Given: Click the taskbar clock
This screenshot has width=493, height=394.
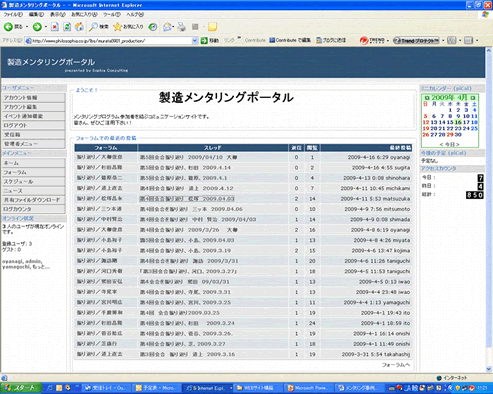Looking at the screenshot, I should pyautogui.click(x=482, y=388).
